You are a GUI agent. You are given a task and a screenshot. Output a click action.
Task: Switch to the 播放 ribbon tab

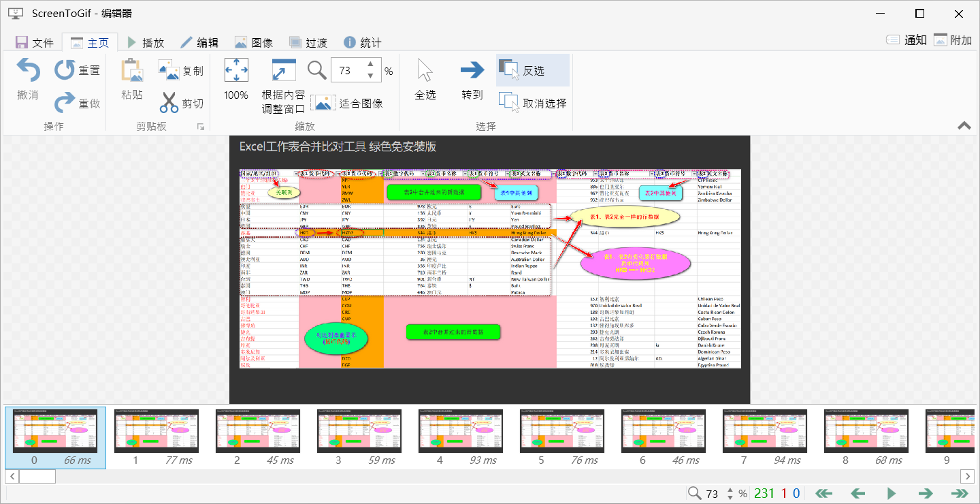[146, 42]
